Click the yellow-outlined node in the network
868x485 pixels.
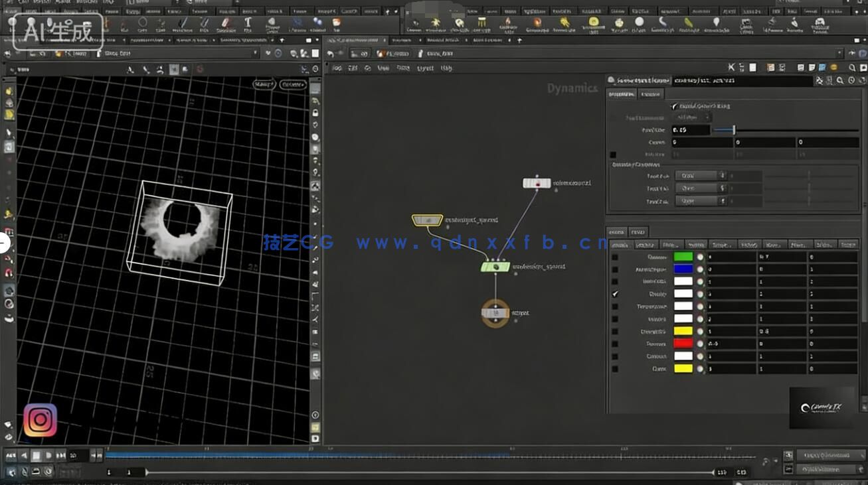(x=426, y=220)
